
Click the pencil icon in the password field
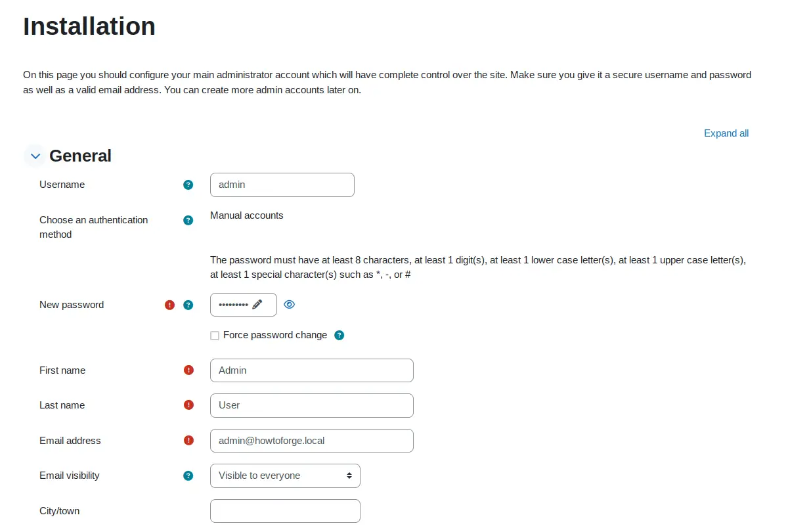click(x=257, y=305)
